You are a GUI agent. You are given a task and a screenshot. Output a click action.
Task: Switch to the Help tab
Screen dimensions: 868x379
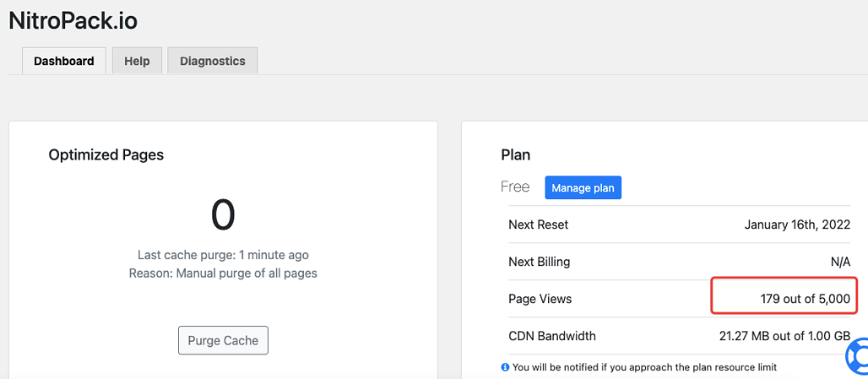137,61
